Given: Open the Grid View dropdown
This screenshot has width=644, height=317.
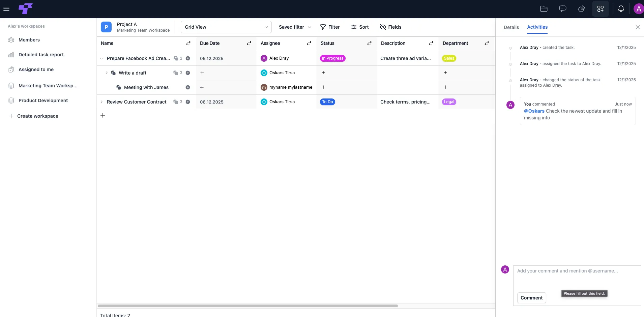Looking at the screenshot, I should pyautogui.click(x=226, y=27).
